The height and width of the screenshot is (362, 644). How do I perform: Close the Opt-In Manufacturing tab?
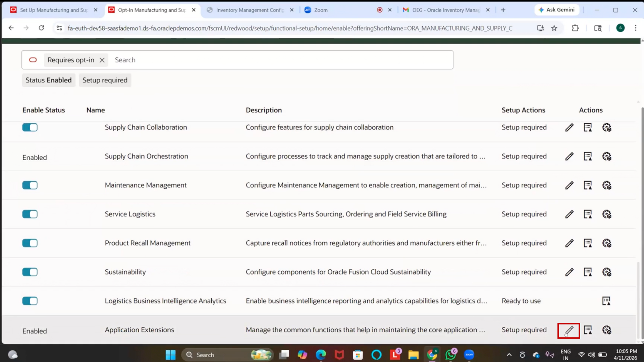point(194,10)
